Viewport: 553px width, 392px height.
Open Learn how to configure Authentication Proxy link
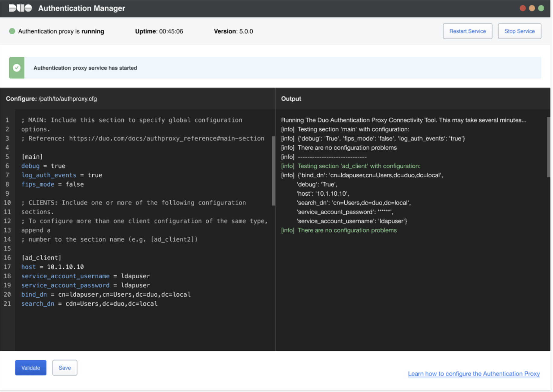click(x=474, y=374)
